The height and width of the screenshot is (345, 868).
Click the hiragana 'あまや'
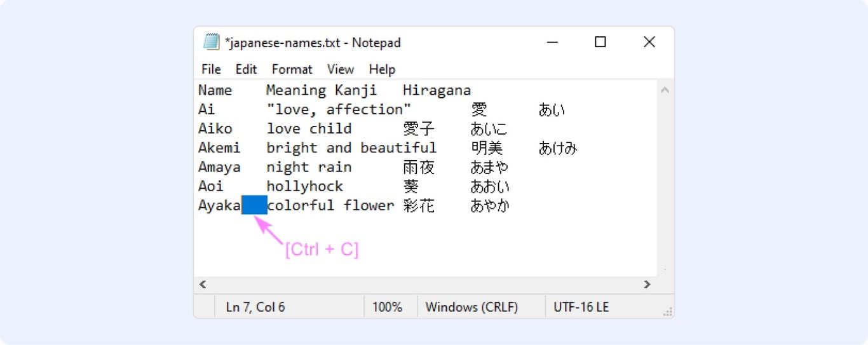tap(489, 167)
